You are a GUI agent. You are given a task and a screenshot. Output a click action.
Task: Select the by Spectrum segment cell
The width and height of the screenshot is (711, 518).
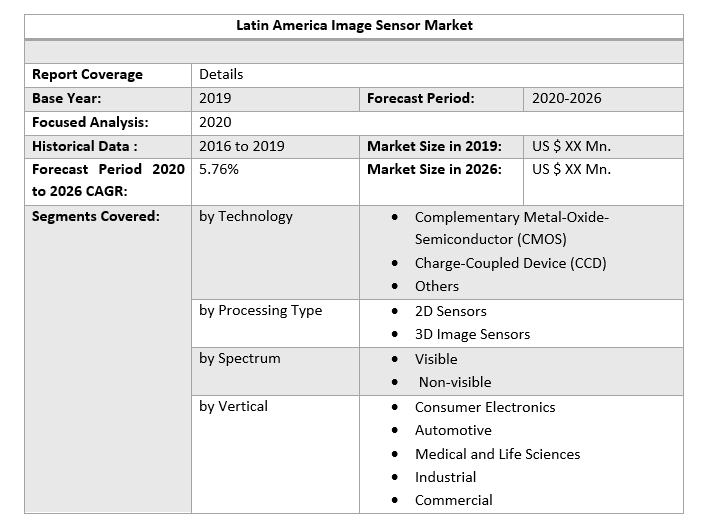(x=240, y=358)
